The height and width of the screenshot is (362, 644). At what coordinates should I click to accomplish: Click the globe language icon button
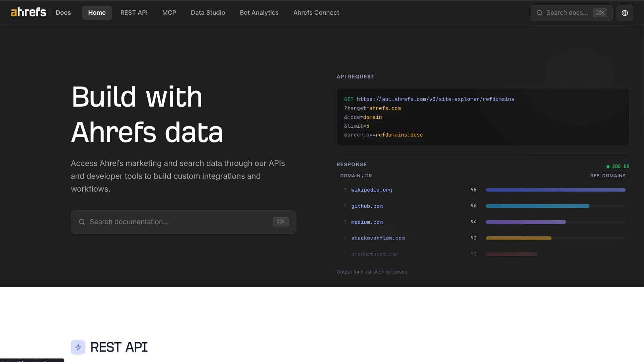coord(625,13)
